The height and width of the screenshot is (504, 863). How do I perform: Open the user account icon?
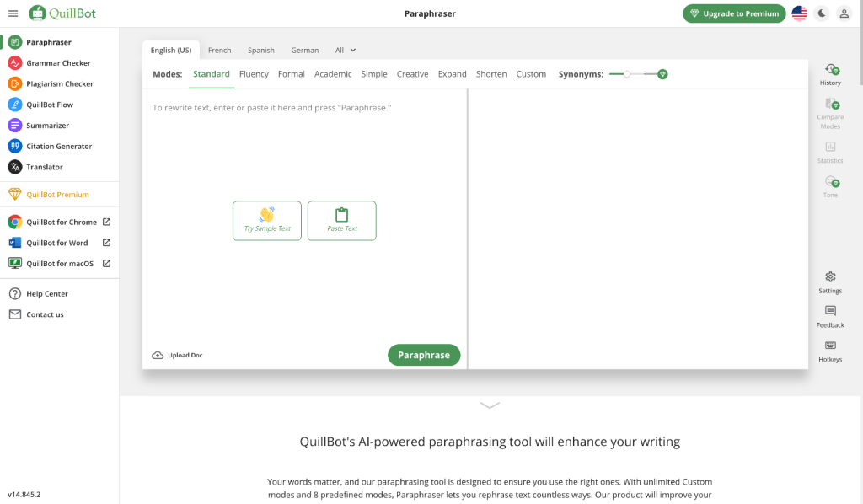pos(844,13)
